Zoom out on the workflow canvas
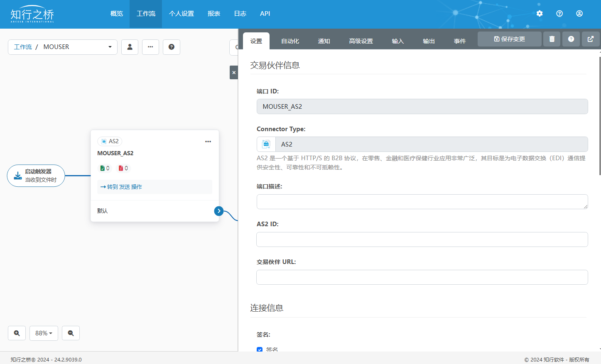The height and width of the screenshot is (364, 601). click(x=71, y=333)
